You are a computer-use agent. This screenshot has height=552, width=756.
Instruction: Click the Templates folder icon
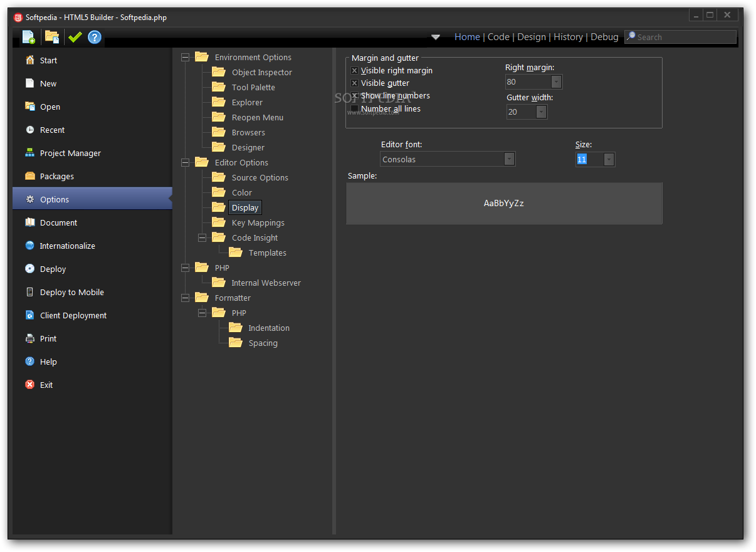(236, 252)
